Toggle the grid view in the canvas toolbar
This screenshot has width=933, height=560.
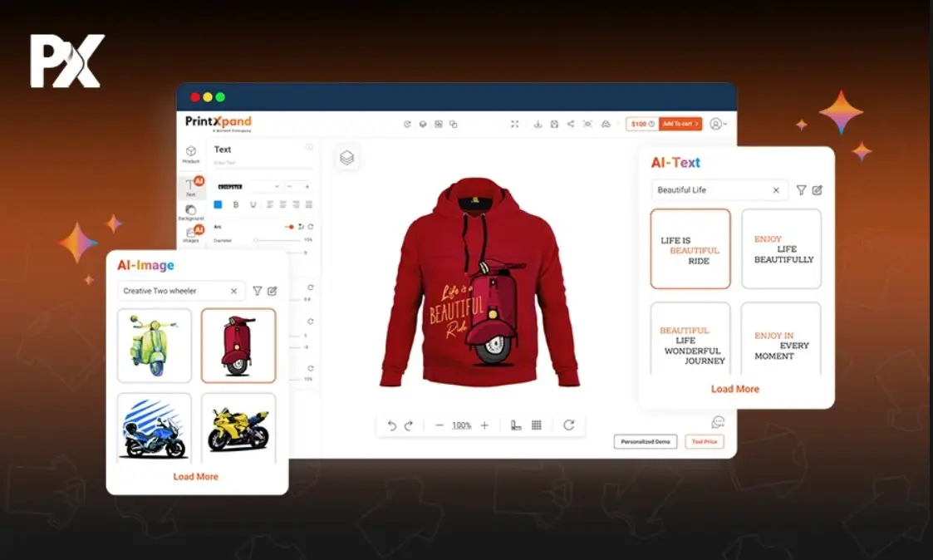click(536, 425)
